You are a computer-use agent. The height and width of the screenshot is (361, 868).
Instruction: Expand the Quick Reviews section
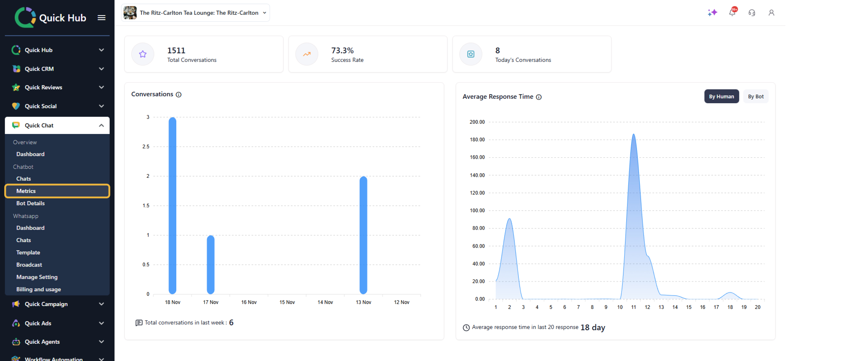pyautogui.click(x=101, y=87)
